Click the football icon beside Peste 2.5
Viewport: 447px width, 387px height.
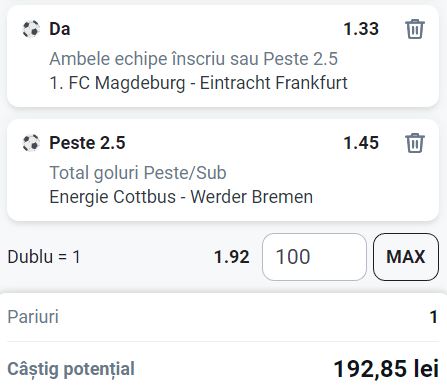[x=31, y=143]
